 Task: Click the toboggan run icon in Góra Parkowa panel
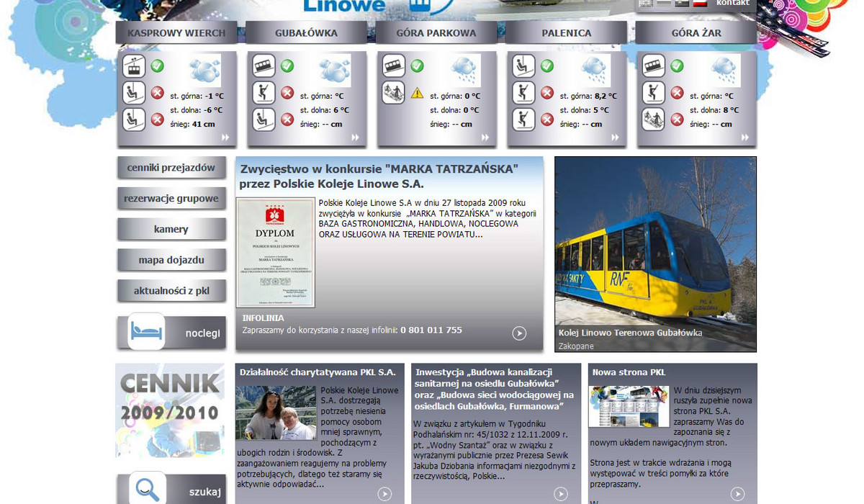393,92
